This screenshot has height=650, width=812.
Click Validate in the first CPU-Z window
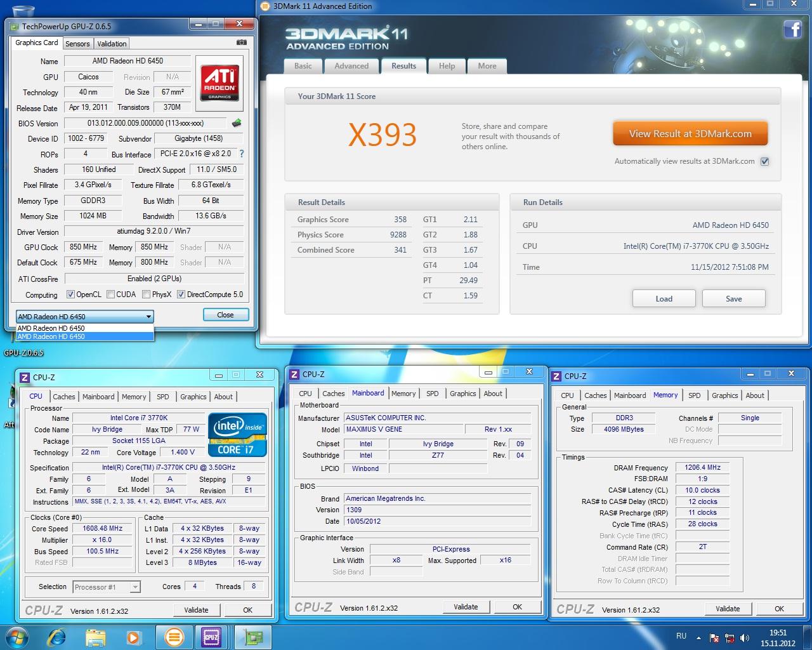[196, 610]
